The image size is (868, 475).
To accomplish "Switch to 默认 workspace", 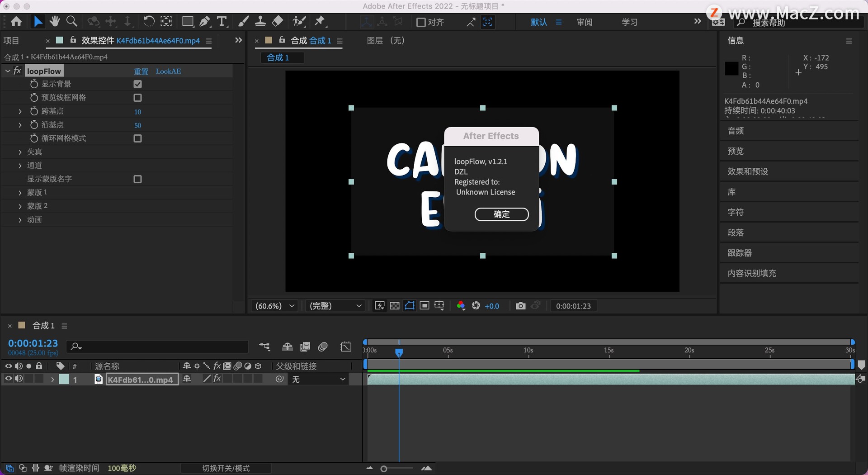I will click(x=539, y=22).
